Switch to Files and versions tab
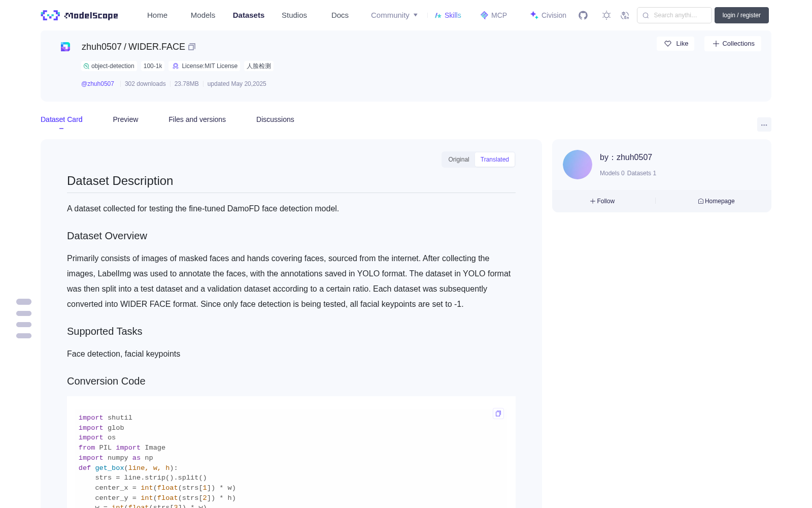 197,119
